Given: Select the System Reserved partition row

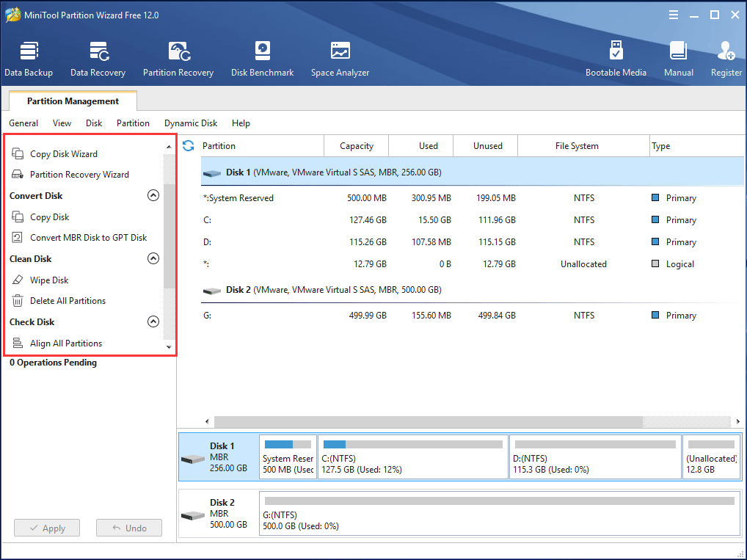Looking at the screenshot, I should (472, 197).
